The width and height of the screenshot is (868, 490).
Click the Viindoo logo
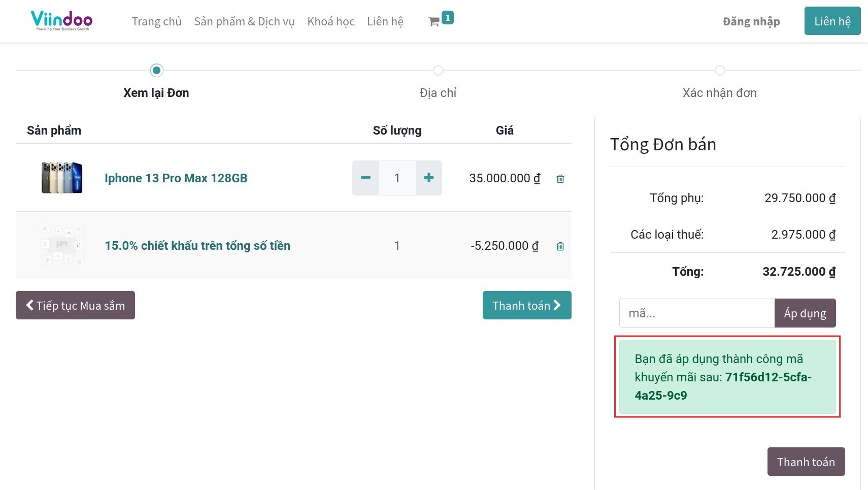point(62,20)
